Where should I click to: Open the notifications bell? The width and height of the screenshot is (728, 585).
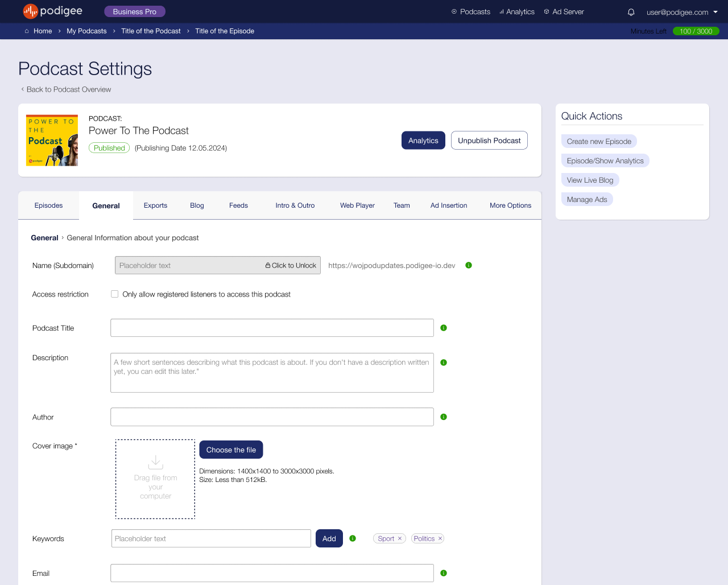[631, 12]
